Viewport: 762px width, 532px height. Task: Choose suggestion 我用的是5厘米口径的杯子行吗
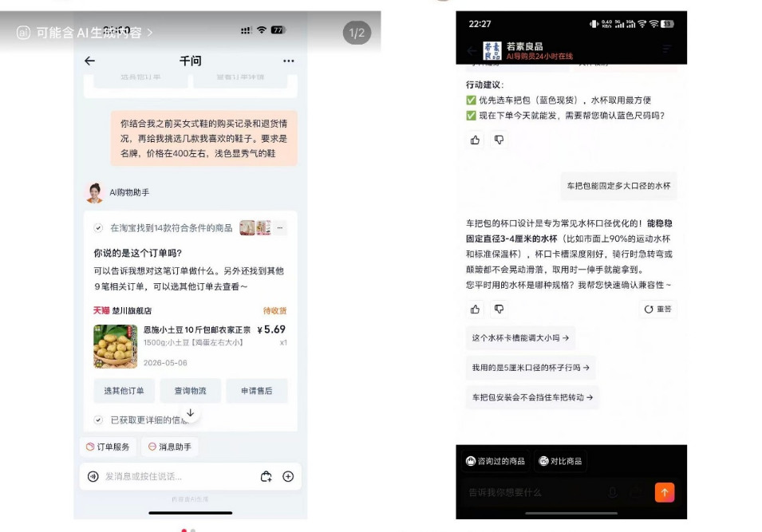[x=531, y=368]
